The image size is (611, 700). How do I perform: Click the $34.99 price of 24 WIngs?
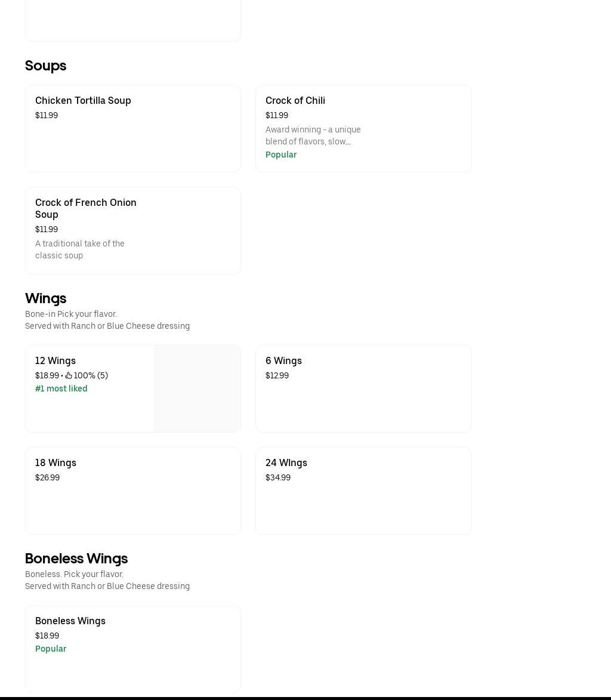278,477
